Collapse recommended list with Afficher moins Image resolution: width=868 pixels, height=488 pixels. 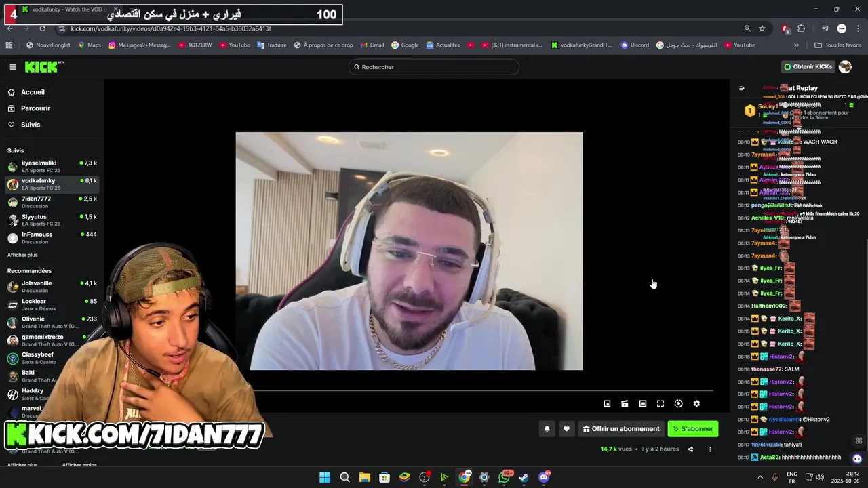(79, 465)
